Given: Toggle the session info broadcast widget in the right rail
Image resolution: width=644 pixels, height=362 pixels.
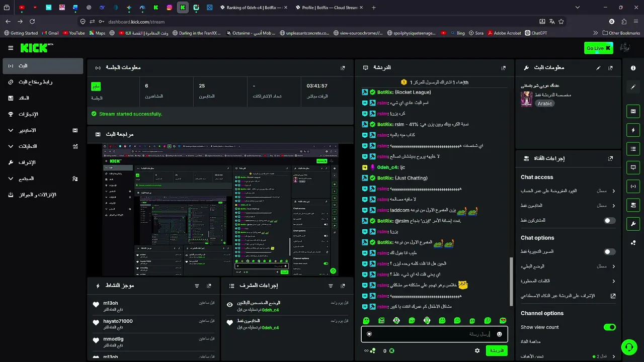Looking at the screenshot, I should pos(633,186).
